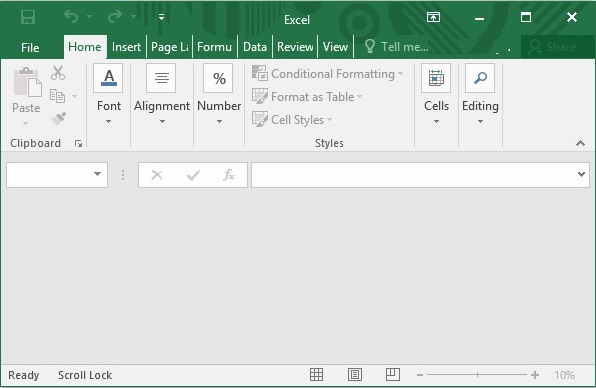Open the File tab
This screenshot has height=388, width=596.
pyautogui.click(x=30, y=48)
